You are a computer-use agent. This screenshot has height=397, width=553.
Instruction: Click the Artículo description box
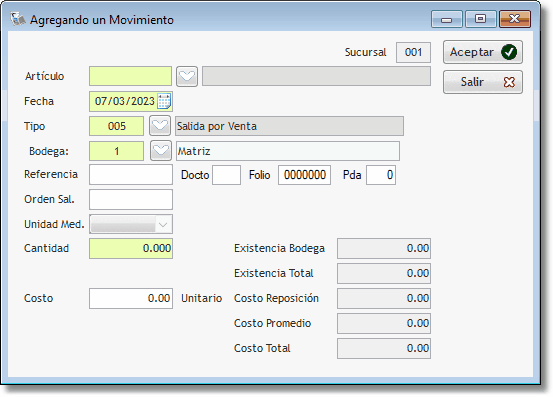tap(316, 76)
